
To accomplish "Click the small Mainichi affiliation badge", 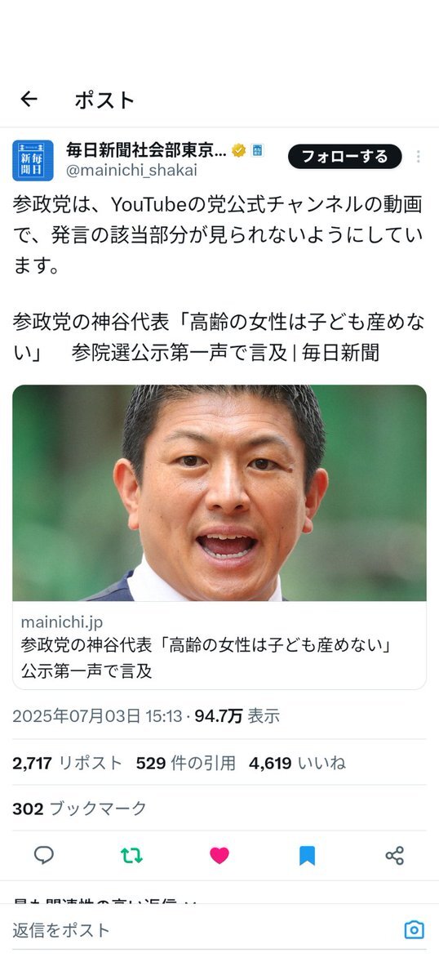I will [257, 150].
